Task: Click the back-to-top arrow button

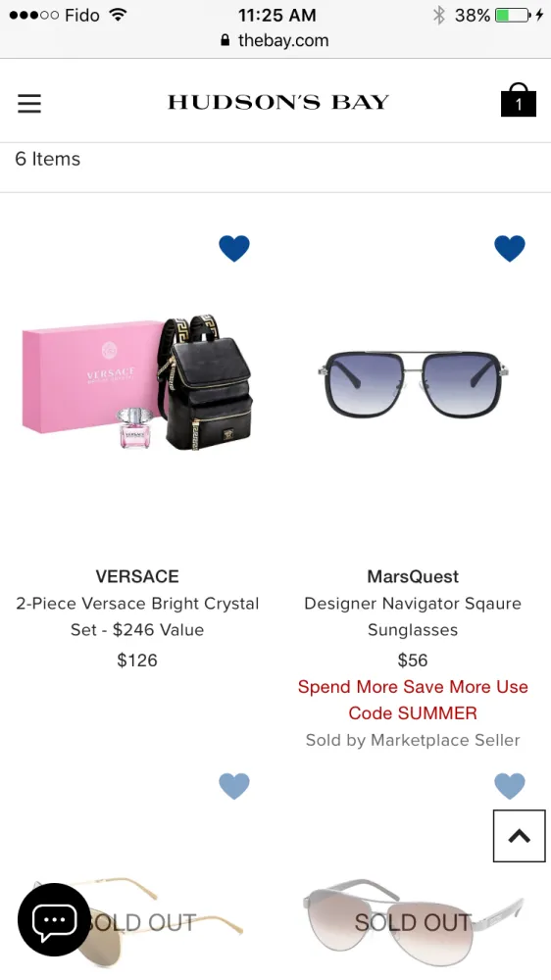Action: (519, 836)
